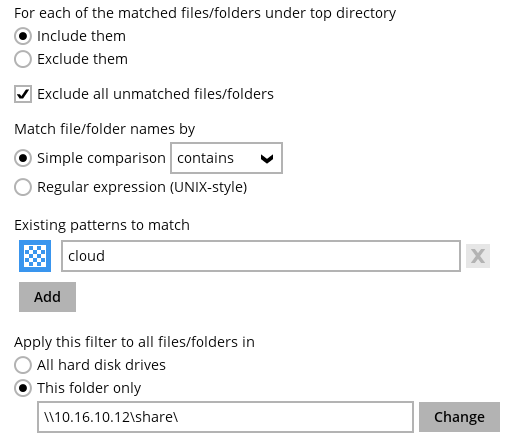Viewport: 517px width, 443px height.
Task: Select the Include them option
Action: (23, 36)
